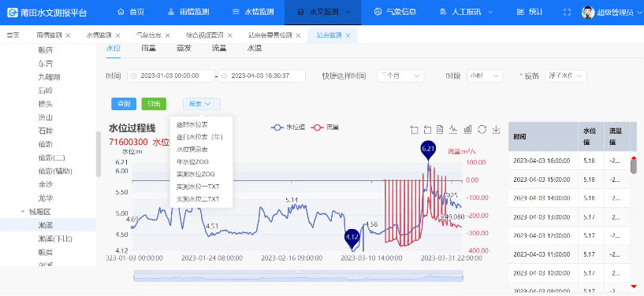Click the station tree scrollbar thumb

tap(99, 154)
